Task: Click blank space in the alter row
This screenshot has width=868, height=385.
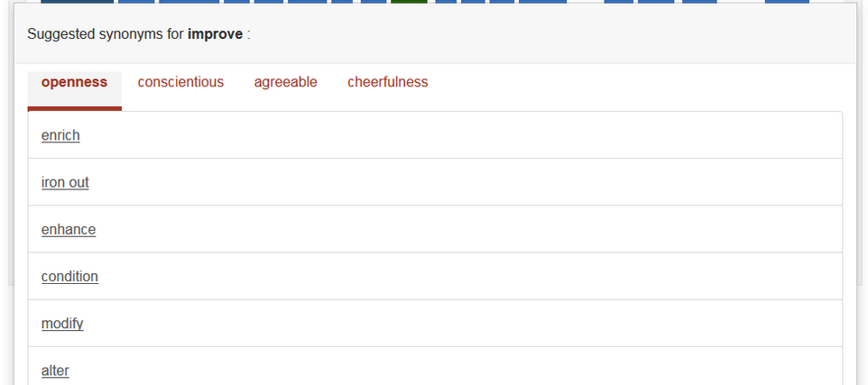Action: click(451, 370)
